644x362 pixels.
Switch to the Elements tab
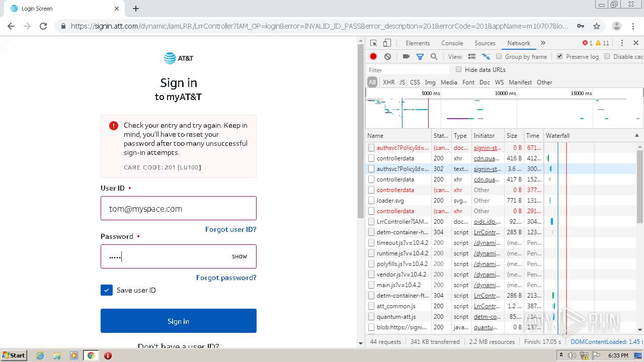tap(418, 43)
